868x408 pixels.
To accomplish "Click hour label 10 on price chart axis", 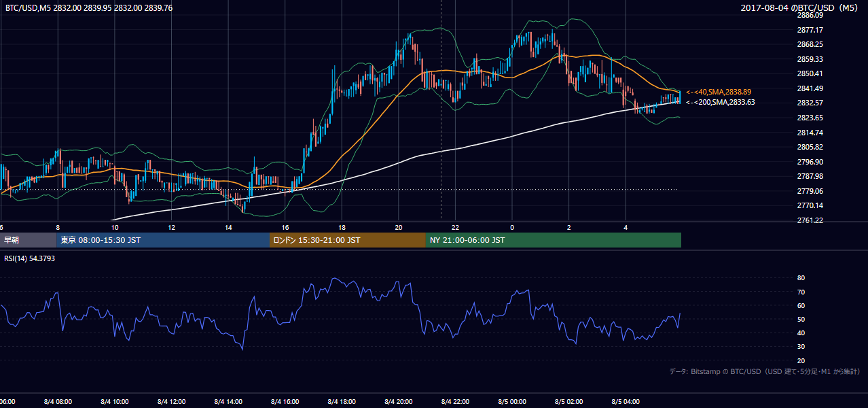I will [x=115, y=227].
